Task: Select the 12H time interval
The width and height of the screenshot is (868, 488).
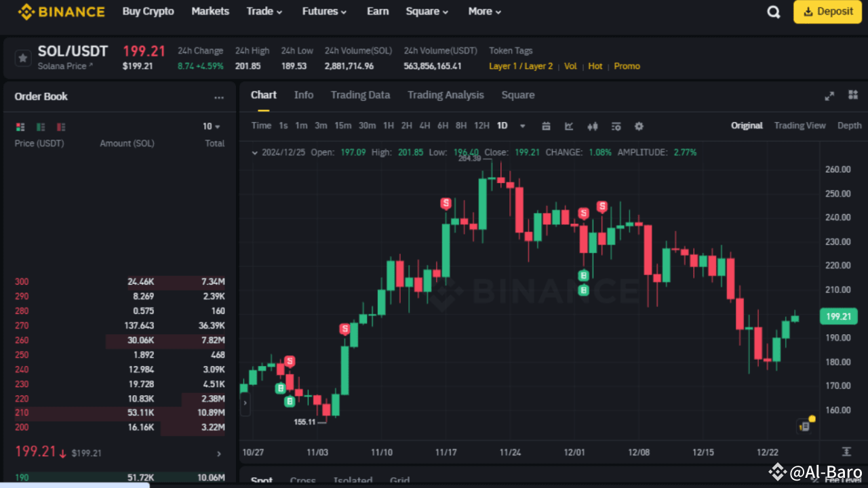Action: click(481, 125)
